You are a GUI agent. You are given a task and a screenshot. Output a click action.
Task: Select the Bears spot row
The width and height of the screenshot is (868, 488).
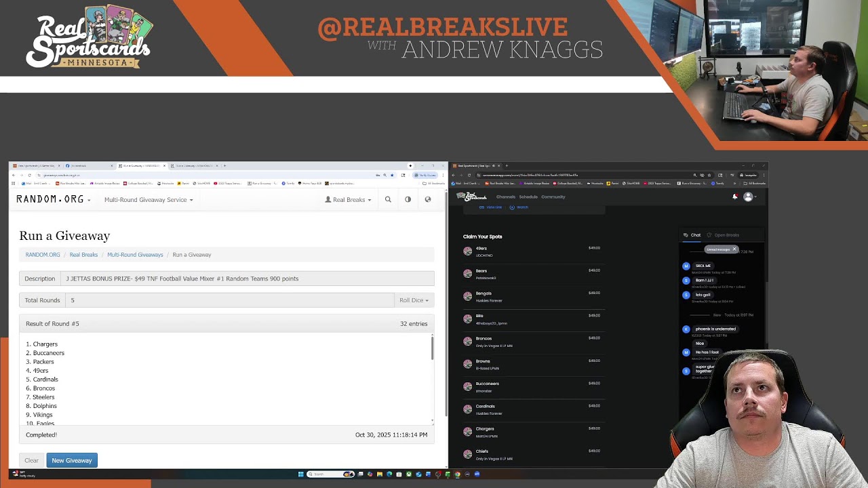[x=532, y=274]
